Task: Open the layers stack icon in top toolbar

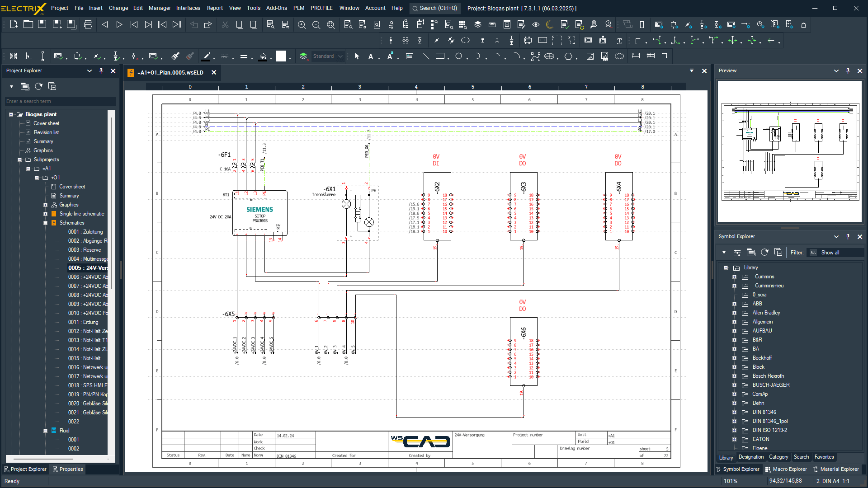Action: pyautogui.click(x=477, y=24)
